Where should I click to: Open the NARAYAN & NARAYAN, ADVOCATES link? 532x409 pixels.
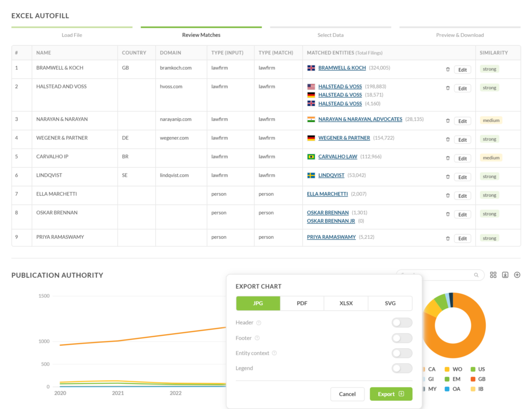[x=360, y=119]
